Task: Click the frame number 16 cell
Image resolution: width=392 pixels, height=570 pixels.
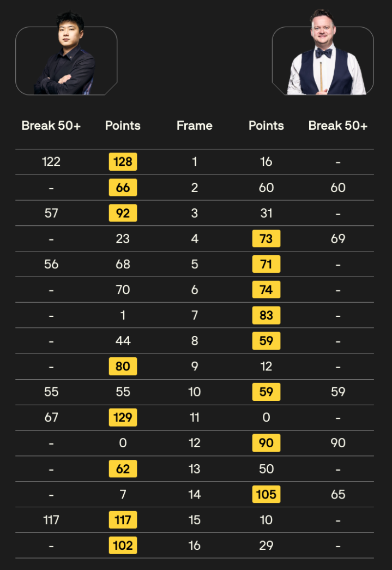Action: pyautogui.click(x=195, y=545)
